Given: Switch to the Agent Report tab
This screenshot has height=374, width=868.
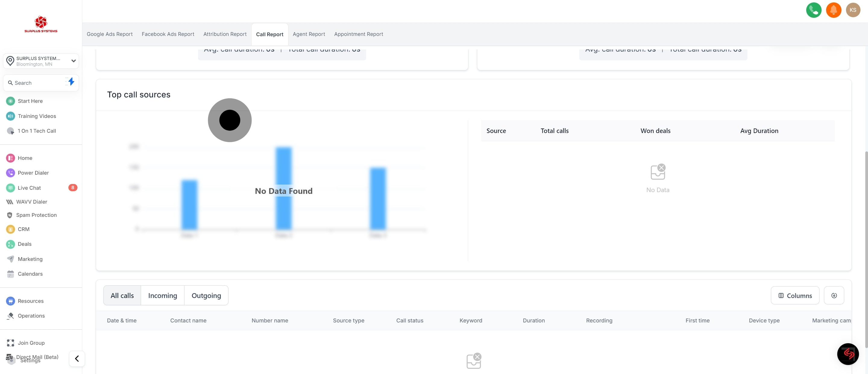Looking at the screenshot, I should 309,34.
